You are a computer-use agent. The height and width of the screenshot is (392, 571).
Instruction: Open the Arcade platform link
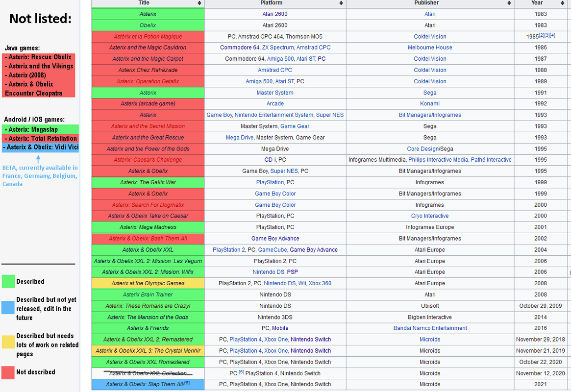275,103
